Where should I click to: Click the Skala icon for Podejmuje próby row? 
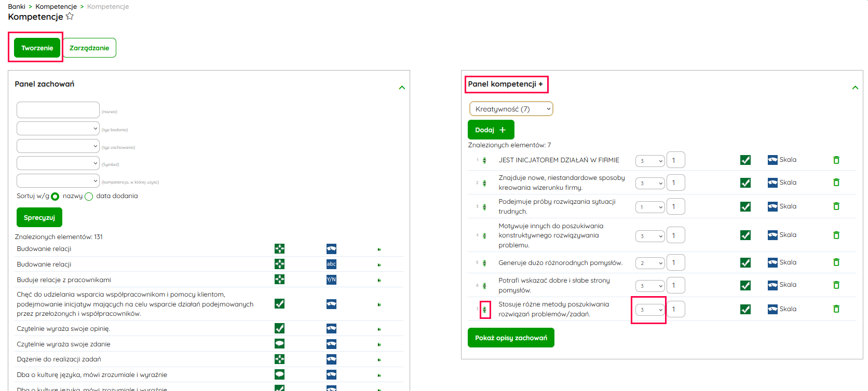pyautogui.click(x=772, y=206)
